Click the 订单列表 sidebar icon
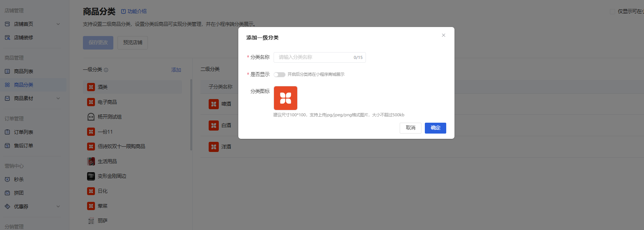This screenshot has height=230, width=644. point(8,132)
